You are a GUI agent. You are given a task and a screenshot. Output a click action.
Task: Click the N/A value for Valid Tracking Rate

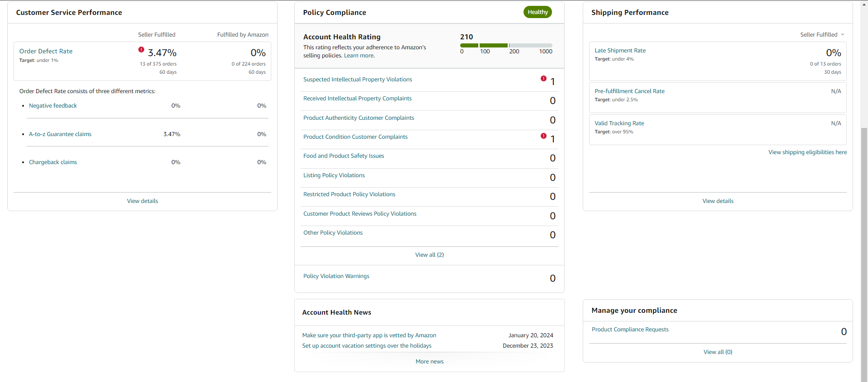[836, 123]
